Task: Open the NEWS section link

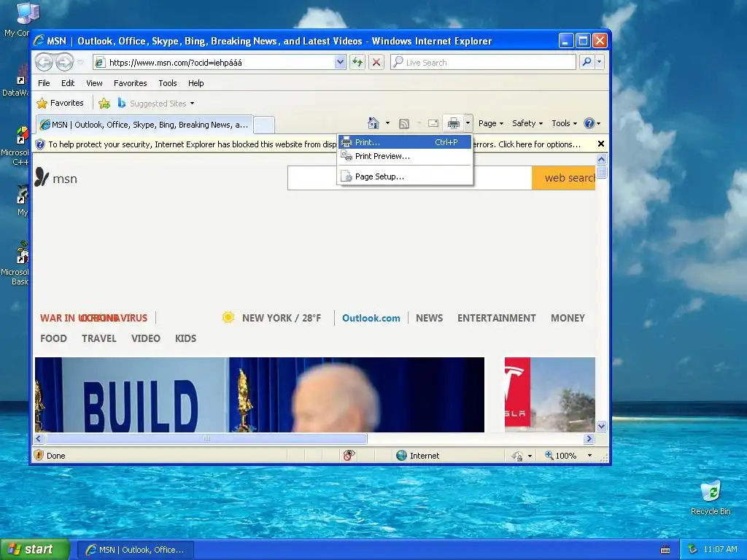Action: coord(429,318)
